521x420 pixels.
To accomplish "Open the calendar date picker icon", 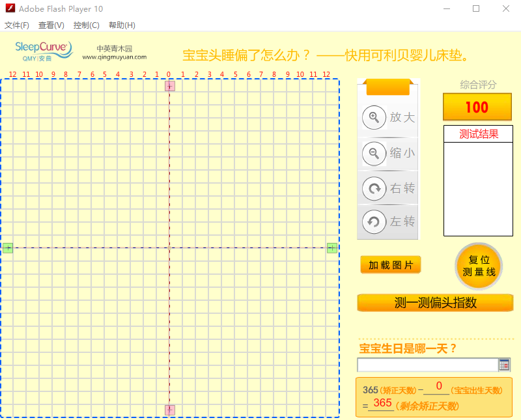I will [504, 365].
